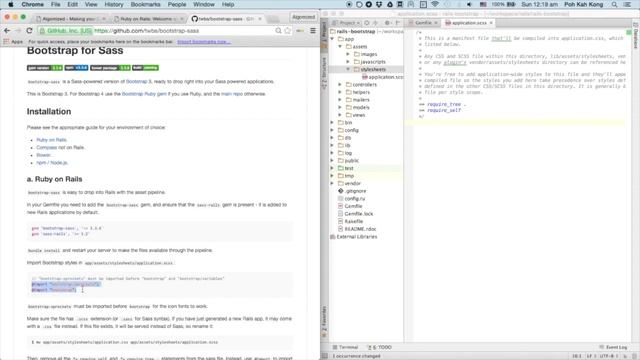Select README.rdoc in the project tree
This screenshot has width=640, height=360.
click(357, 229)
